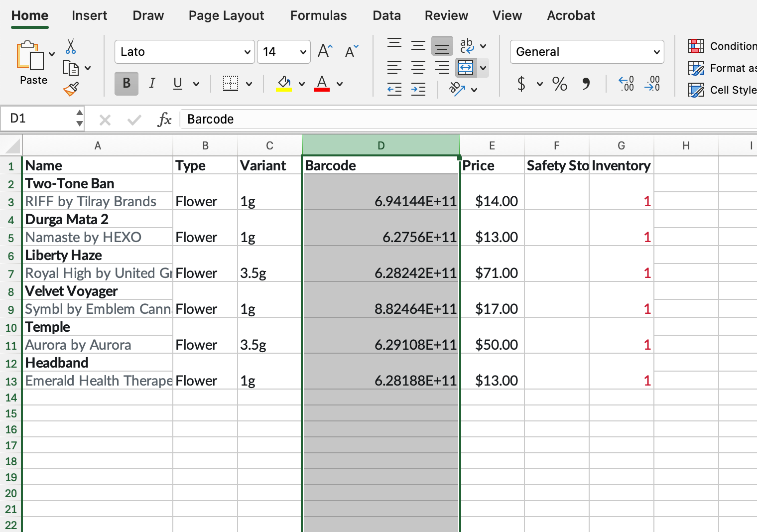The image size is (757, 532).
Task: Activate the Format Painter brush
Action: point(71,89)
